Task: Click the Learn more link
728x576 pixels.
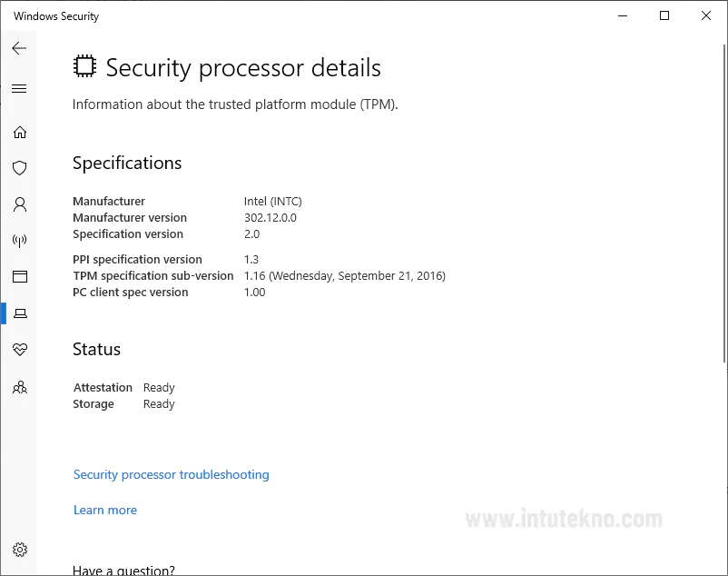Action: click(105, 510)
